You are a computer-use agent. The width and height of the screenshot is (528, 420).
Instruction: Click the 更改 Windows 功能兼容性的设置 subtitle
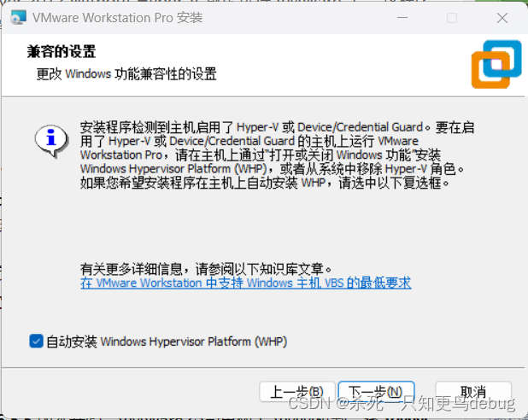click(126, 73)
